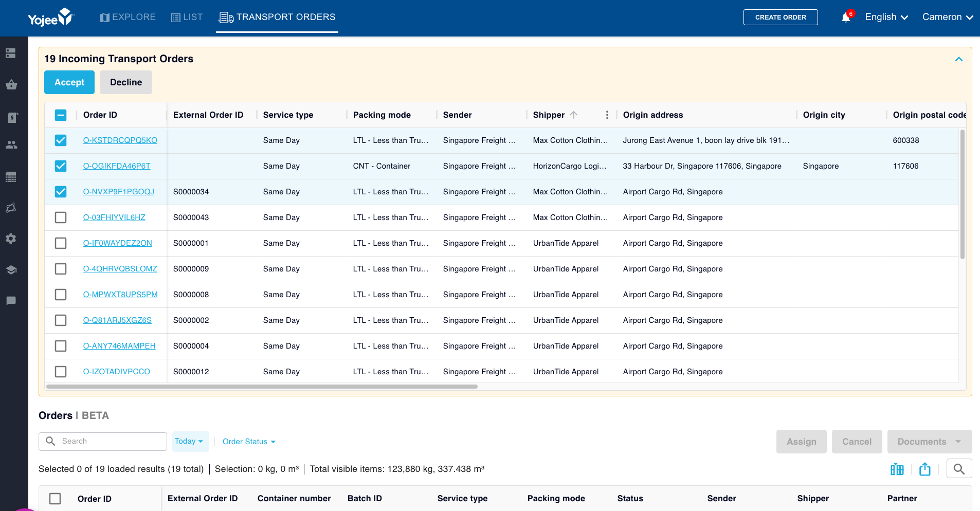Toggle select-all checkbox in Orders table
The width and height of the screenshot is (980, 511).
click(x=55, y=499)
